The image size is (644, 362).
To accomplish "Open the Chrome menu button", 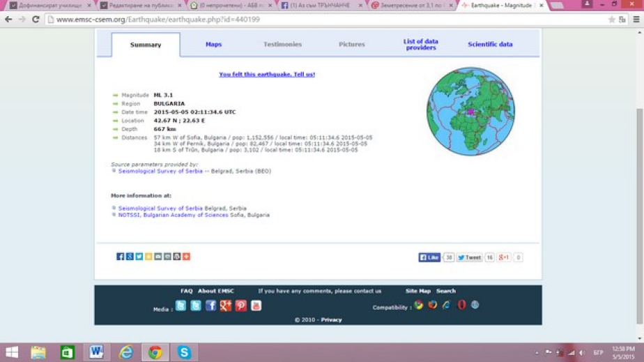I will point(636,20).
